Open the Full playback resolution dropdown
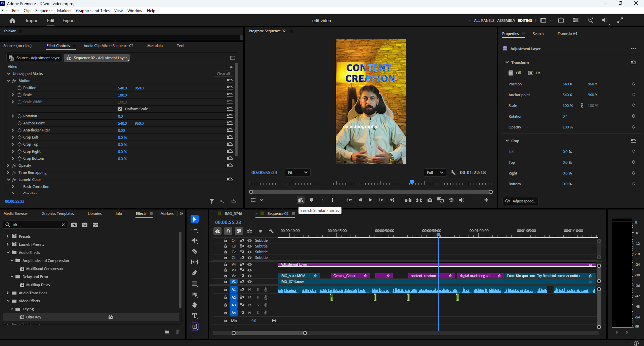 (x=435, y=172)
